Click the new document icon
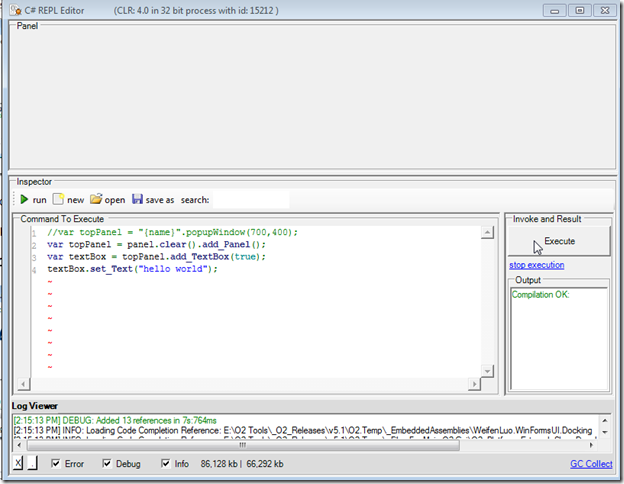This screenshot has height=484, width=624. [x=58, y=199]
